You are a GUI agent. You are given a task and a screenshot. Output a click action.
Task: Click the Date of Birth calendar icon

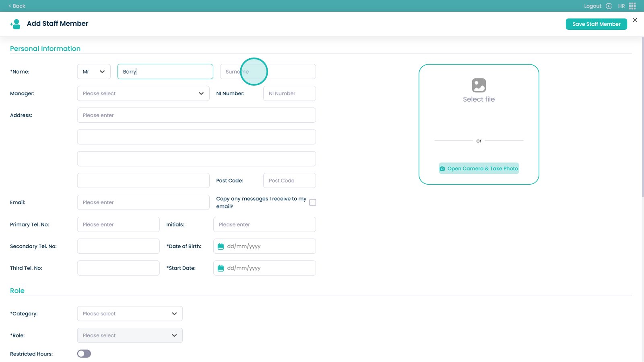click(x=221, y=246)
